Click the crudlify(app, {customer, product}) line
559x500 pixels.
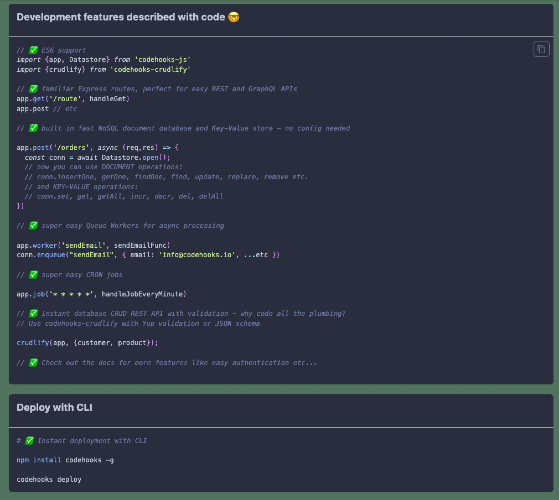[87, 343]
